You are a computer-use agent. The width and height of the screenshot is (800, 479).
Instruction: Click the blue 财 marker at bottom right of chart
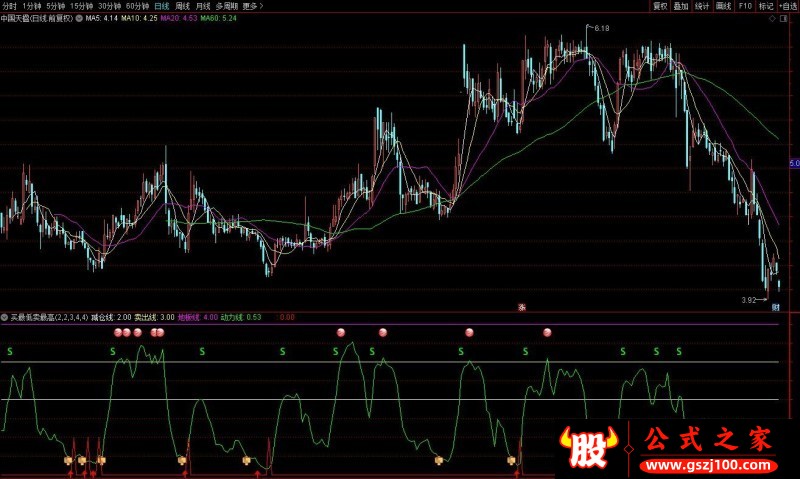[x=776, y=307]
